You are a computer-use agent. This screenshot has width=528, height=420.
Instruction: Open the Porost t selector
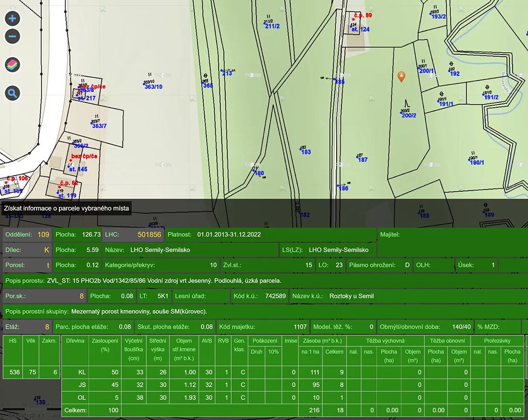pos(27,265)
